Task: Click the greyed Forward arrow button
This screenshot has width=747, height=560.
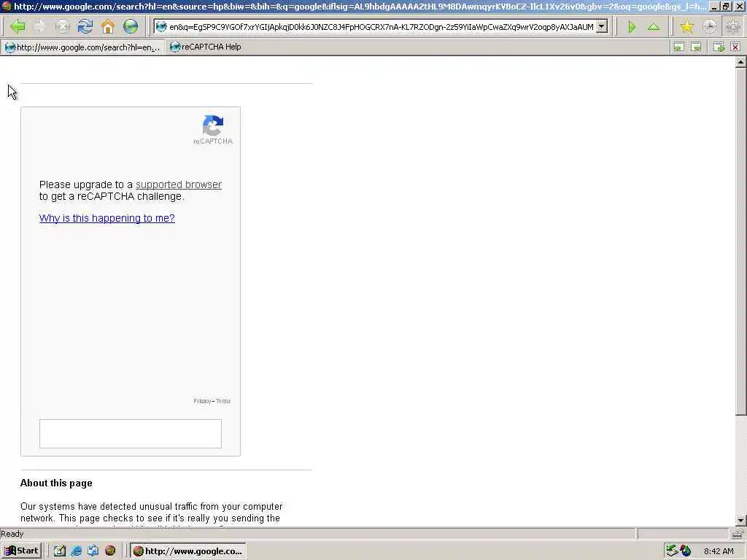Action: (x=40, y=27)
